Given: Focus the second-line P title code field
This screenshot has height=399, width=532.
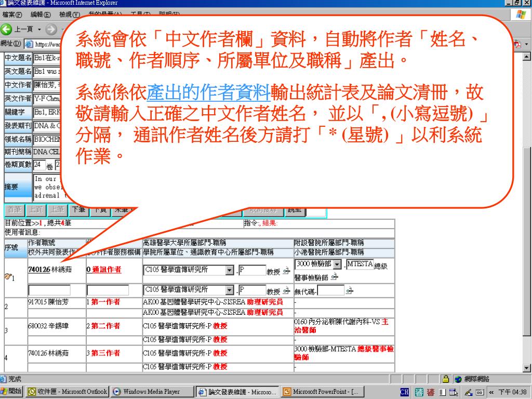Looking at the screenshot, I should click(x=252, y=290).
